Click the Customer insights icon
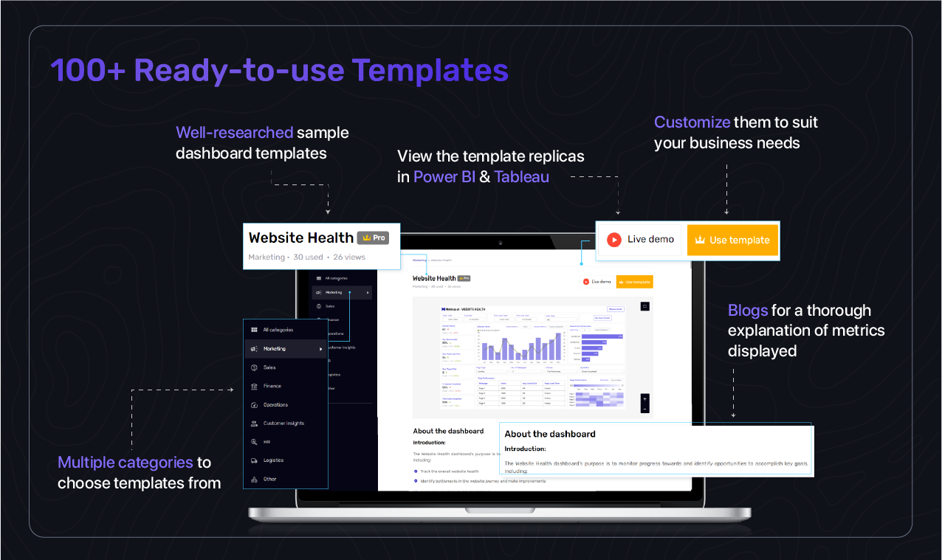 click(254, 424)
